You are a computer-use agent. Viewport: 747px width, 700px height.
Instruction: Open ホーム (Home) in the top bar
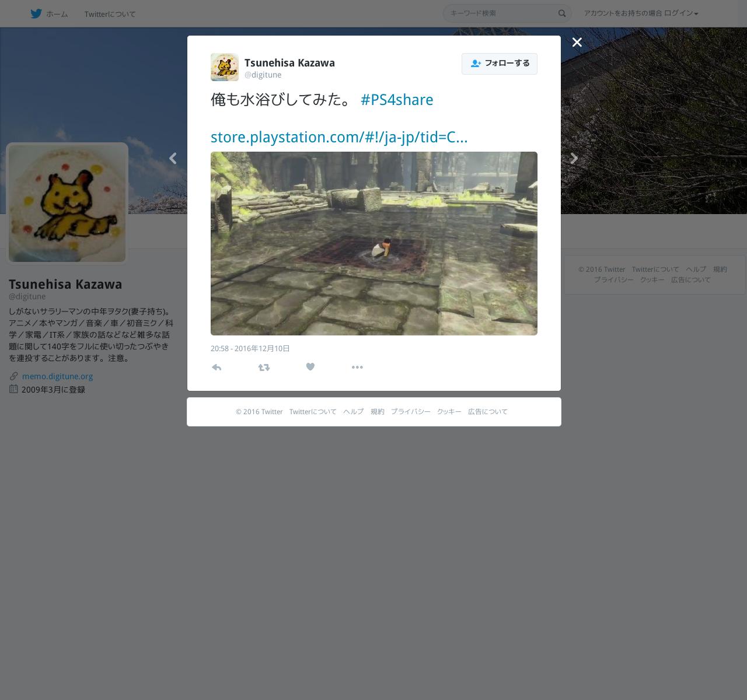[x=57, y=14]
